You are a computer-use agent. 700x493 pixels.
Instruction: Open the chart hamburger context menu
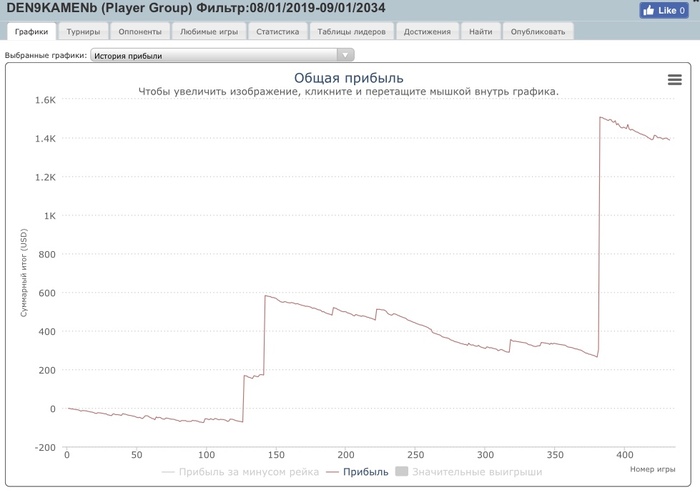point(675,79)
